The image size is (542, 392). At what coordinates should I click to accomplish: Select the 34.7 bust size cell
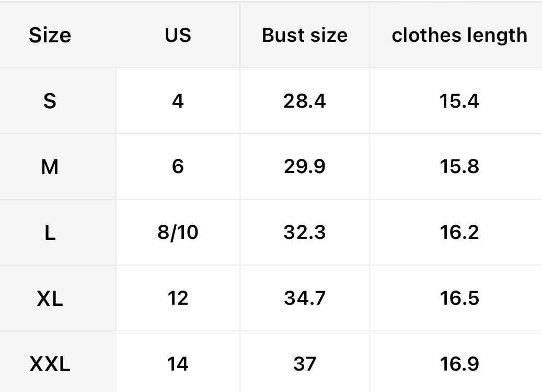click(x=304, y=298)
